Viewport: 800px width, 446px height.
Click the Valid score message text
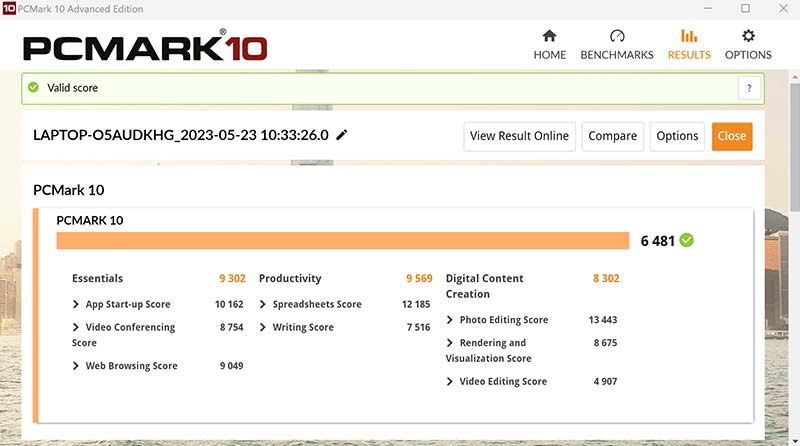pyautogui.click(x=72, y=88)
